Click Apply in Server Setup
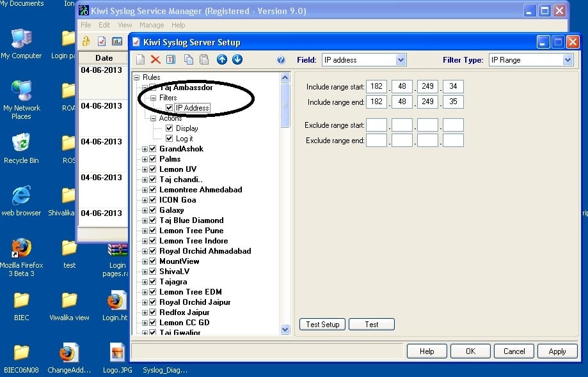 pyautogui.click(x=557, y=351)
